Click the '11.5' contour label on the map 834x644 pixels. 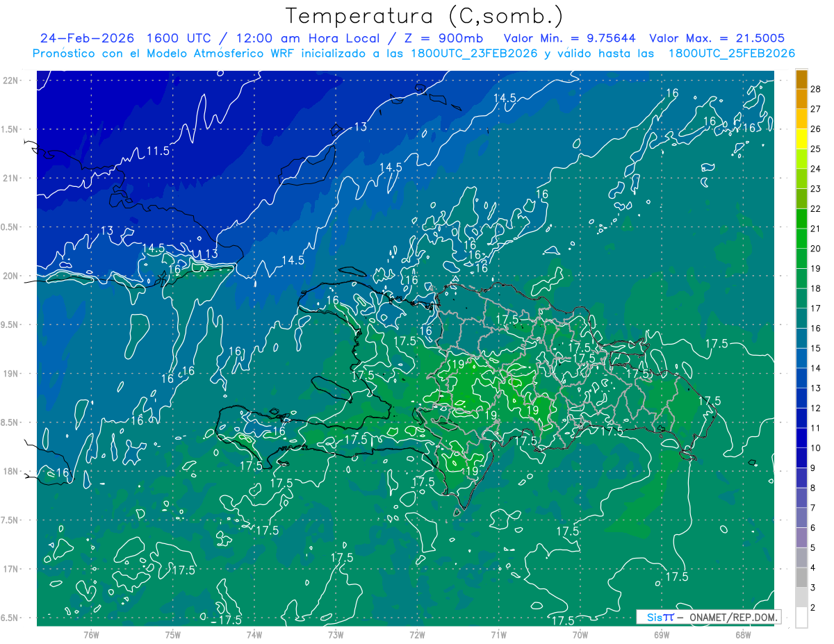158,151
